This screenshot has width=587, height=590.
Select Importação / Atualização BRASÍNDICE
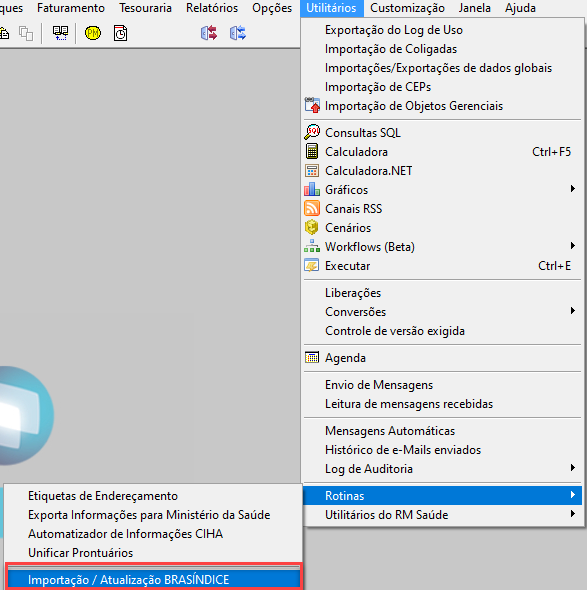[153, 579]
